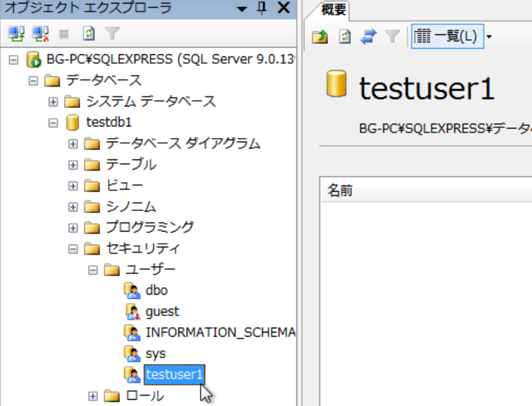Select the testdb1 database
The height and width of the screenshot is (406, 532).
(109, 122)
